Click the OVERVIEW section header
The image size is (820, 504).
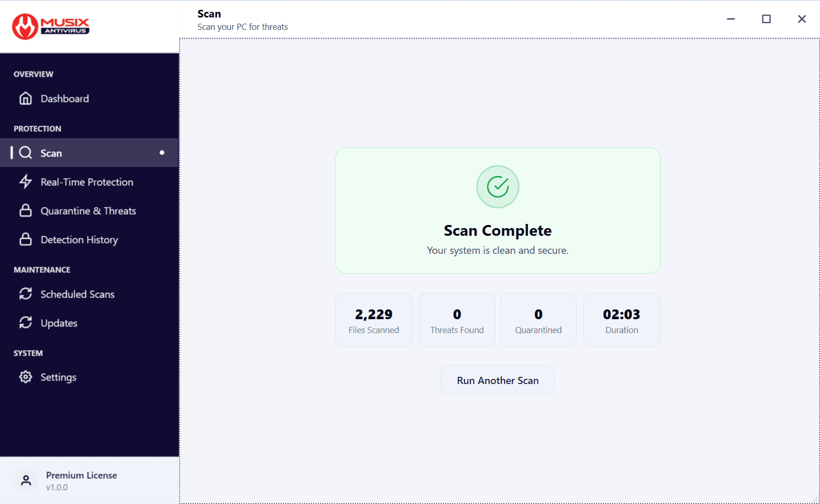[x=33, y=74]
